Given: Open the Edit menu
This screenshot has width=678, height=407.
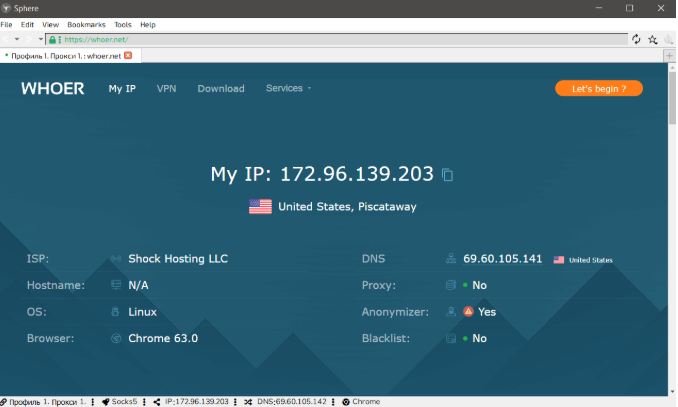Looking at the screenshot, I should point(27,25).
